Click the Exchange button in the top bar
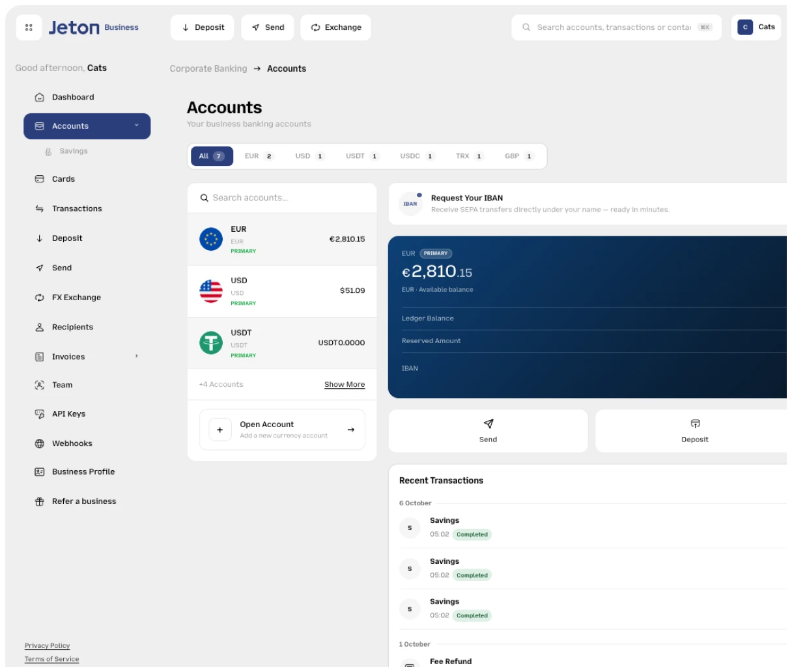 (336, 27)
